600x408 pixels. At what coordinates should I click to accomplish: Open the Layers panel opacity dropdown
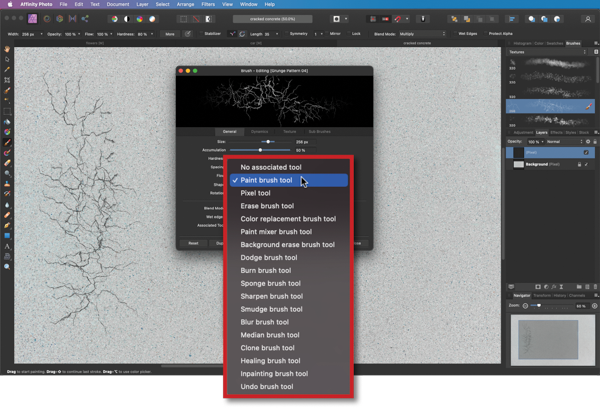click(x=542, y=142)
